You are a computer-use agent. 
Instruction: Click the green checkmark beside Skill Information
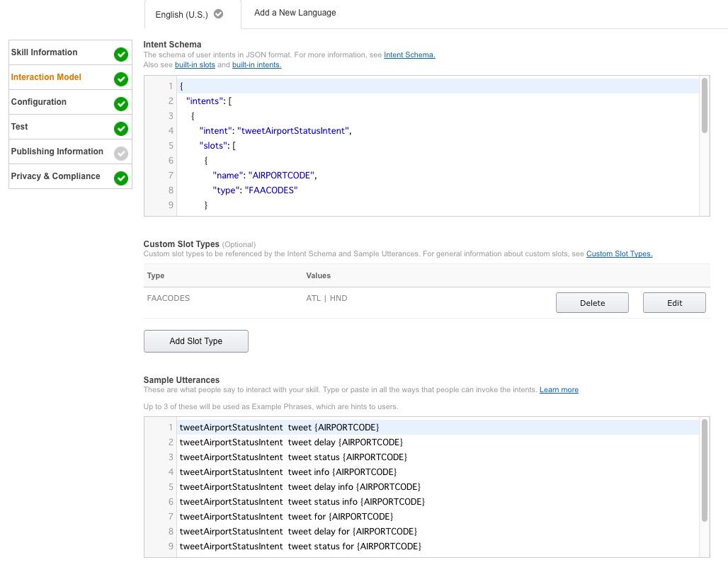[121, 54]
